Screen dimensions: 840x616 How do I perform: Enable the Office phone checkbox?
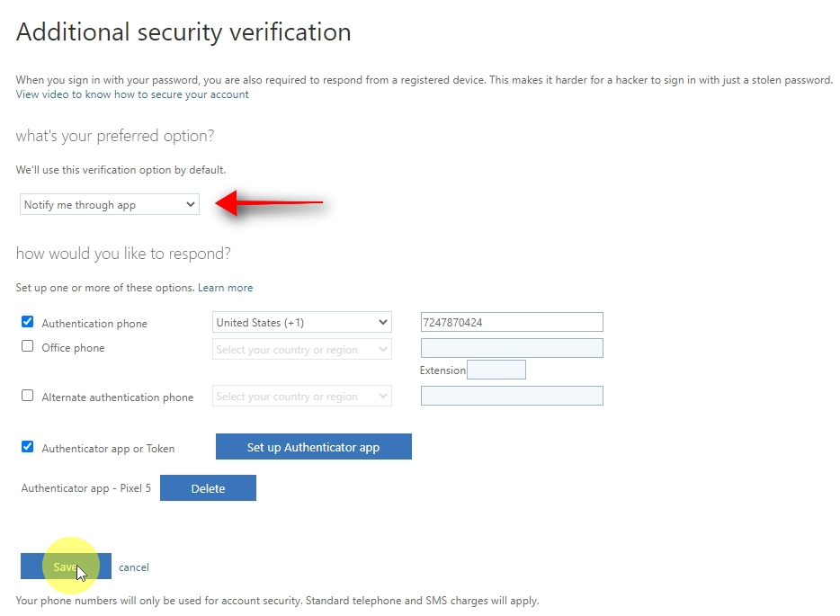pos(27,346)
